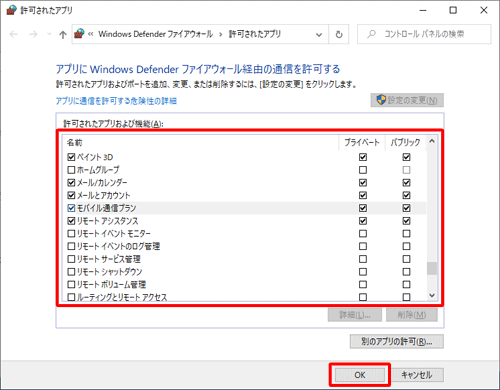
Task: Select Windows Defender ファイアウォール breadcrumb
Action: 156,34
